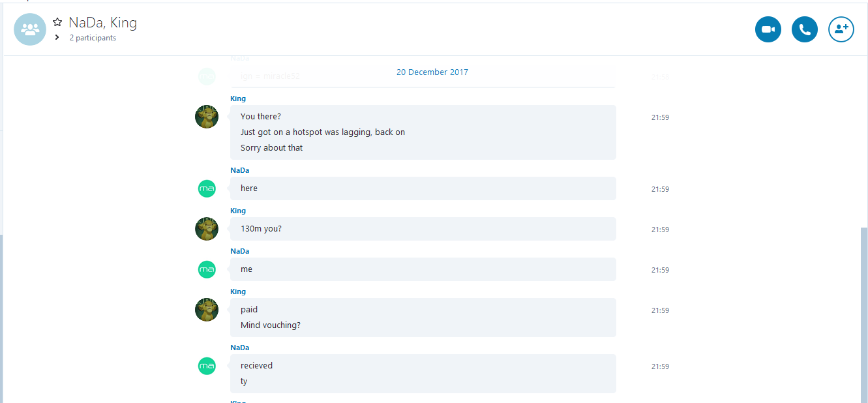Click the King sender name above 'paid'
868x403 pixels.
click(238, 291)
